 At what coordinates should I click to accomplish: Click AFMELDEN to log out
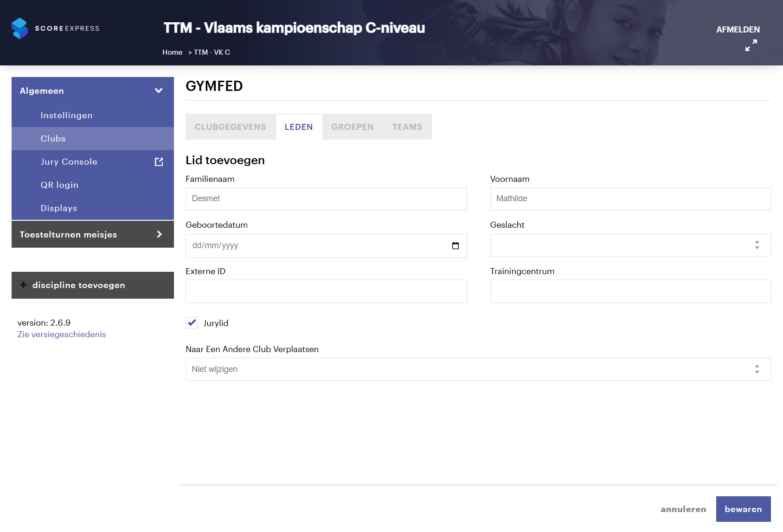point(738,30)
